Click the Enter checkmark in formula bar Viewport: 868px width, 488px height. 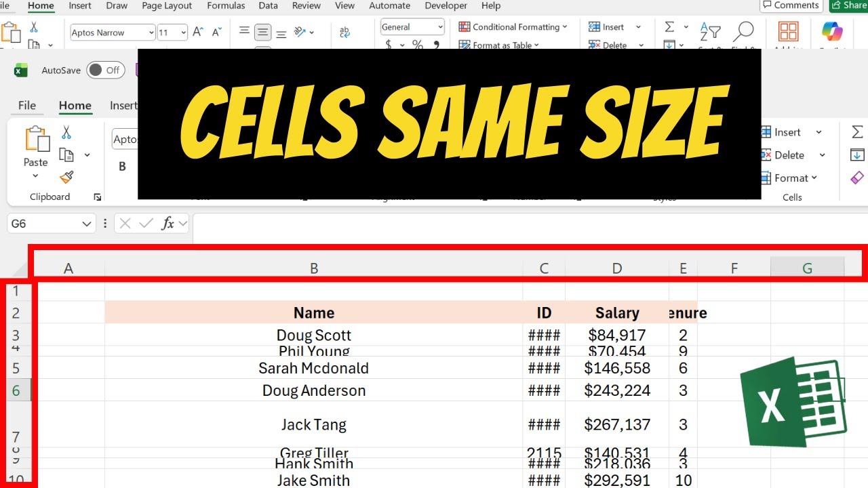click(146, 224)
